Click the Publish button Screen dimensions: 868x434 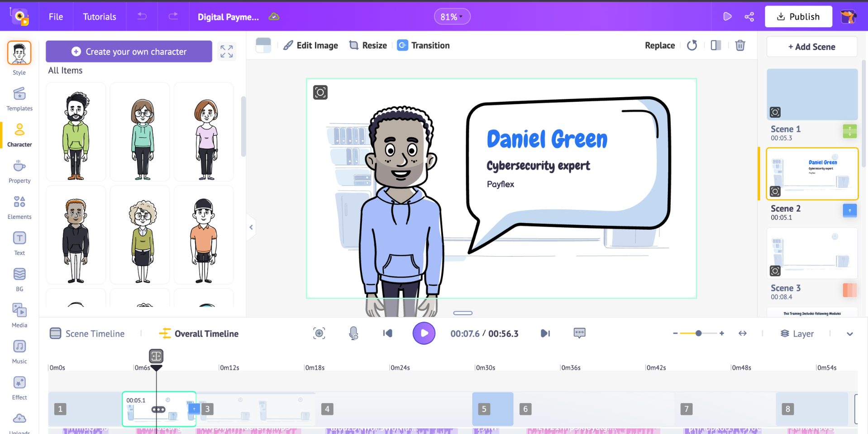798,16
